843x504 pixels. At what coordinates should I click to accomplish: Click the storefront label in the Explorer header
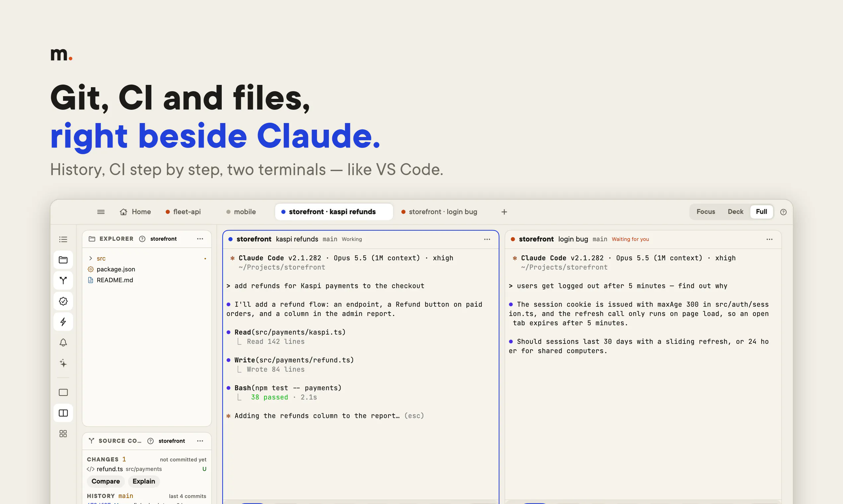164,239
